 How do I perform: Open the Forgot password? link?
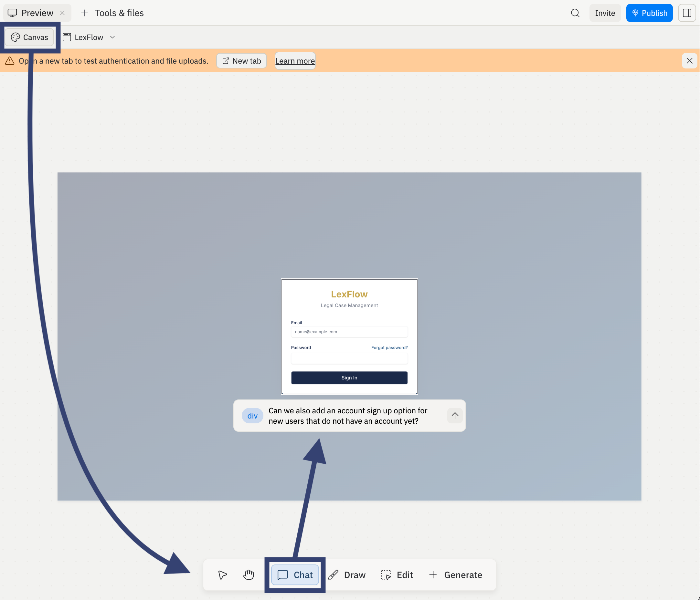tap(389, 347)
